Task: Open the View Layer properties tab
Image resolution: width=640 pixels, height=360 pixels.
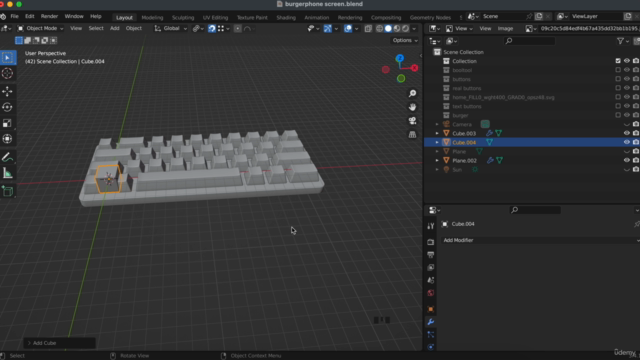Action: pyautogui.click(x=431, y=267)
